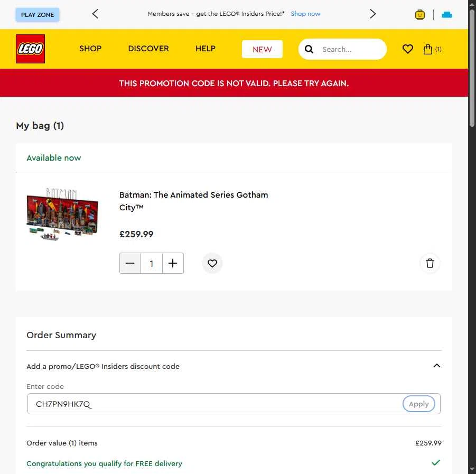The width and height of the screenshot is (476, 474).
Task: Click the My bag (1) heading
Action: coord(40,126)
